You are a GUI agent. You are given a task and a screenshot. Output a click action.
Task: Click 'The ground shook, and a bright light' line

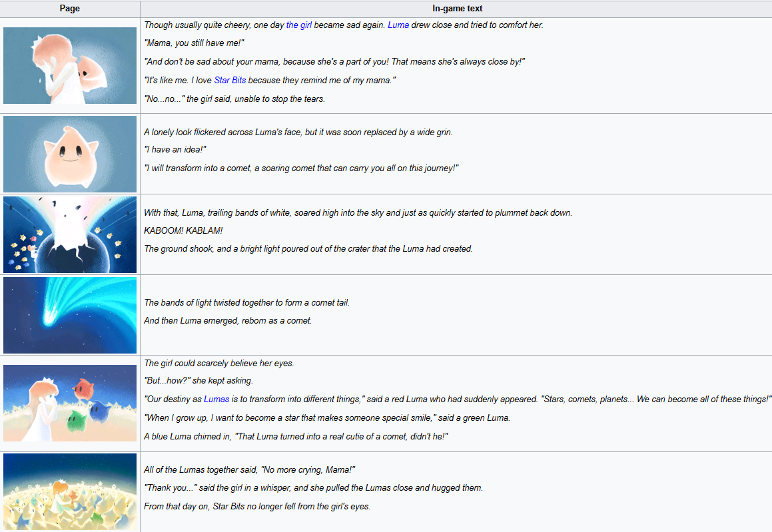[x=308, y=249]
